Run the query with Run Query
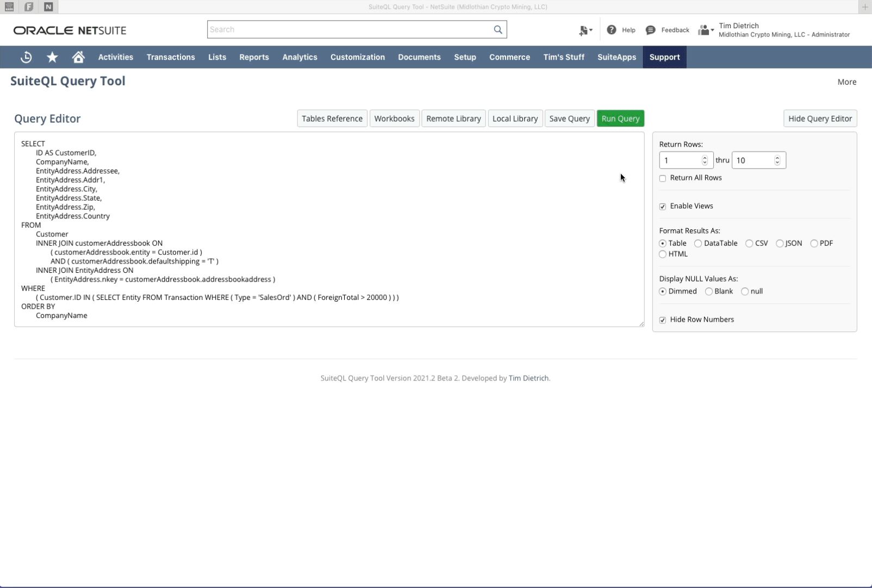The width and height of the screenshot is (872, 588). (x=620, y=118)
